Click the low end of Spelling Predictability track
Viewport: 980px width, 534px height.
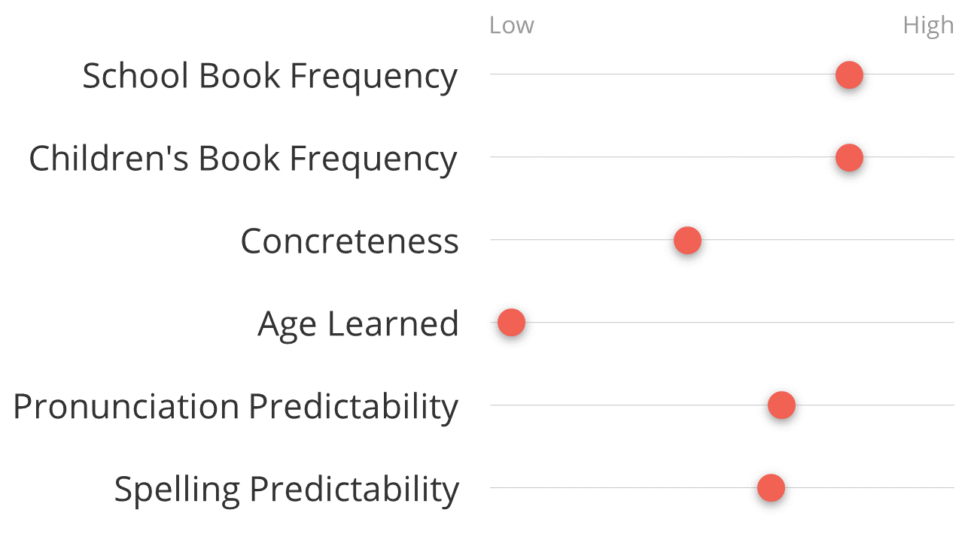pyautogui.click(x=494, y=488)
